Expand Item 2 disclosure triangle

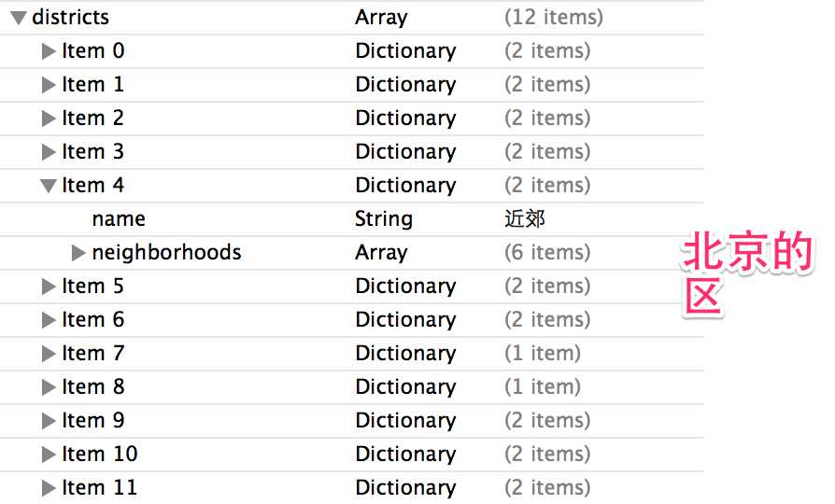pos(49,119)
